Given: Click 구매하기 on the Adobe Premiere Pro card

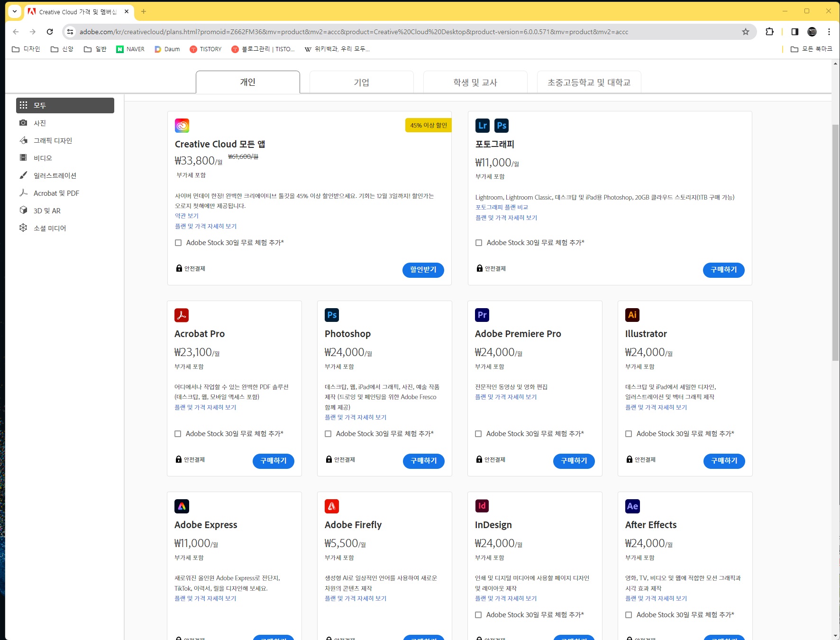Looking at the screenshot, I should (x=574, y=461).
